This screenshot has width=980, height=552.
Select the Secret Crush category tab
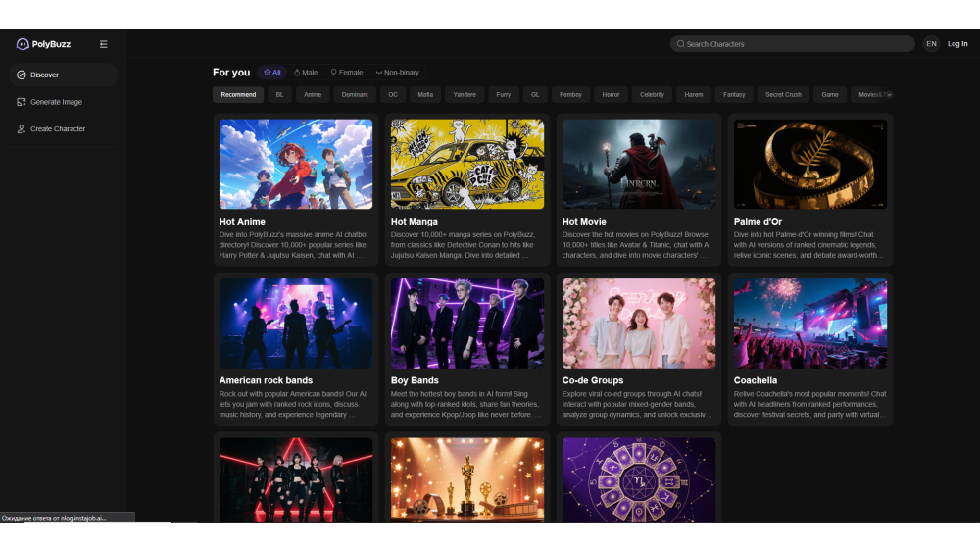(783, 95)
